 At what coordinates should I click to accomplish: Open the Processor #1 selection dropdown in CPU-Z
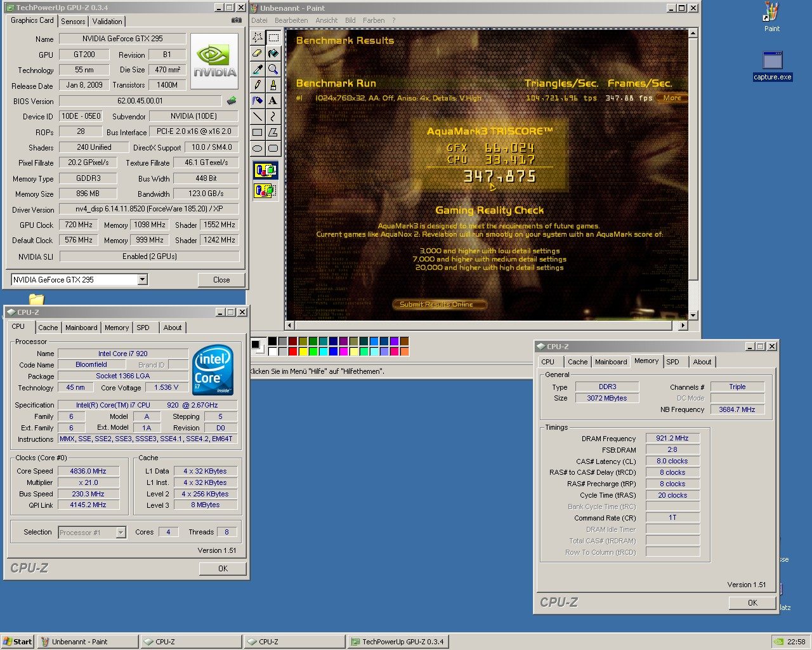tap(121, 533)
